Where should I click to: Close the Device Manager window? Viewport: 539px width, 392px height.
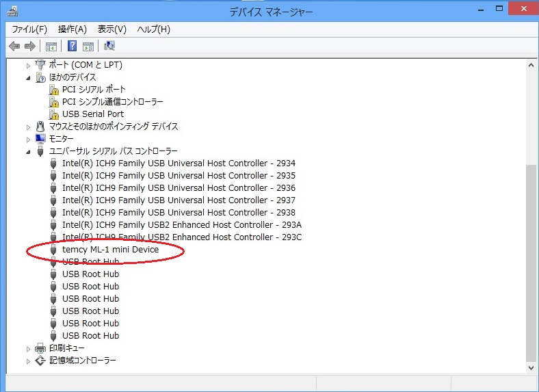tap(523, 9)
